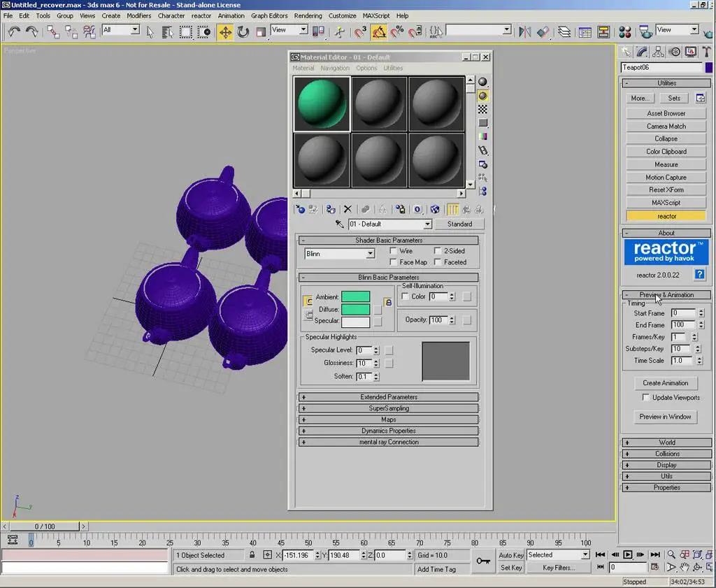Expand the Maps rollout
Screen dimensions: 716x588
389,420
